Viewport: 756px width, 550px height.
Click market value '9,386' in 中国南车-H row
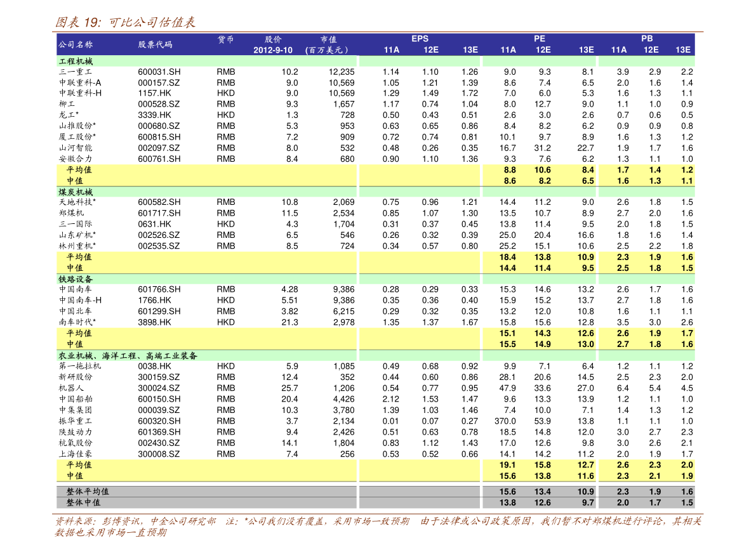(x=344, y=300)
